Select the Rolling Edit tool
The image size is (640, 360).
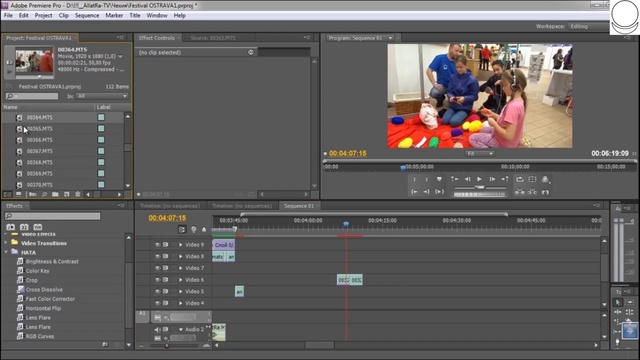[630, 312]
